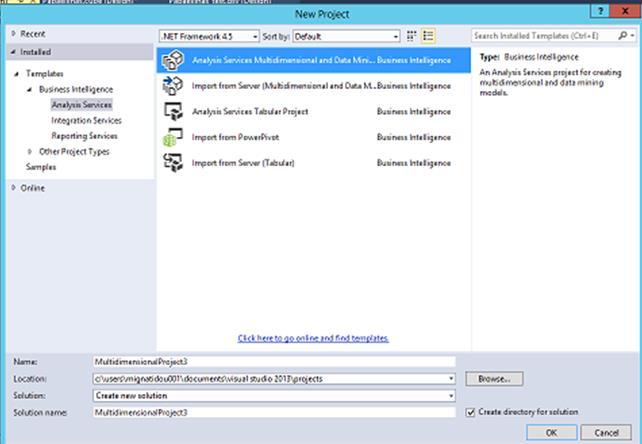Image resolution: width=642 pixels, height=444 pixels.
Task: Click Import from PowerPivot icon
Action: (173, 137)
